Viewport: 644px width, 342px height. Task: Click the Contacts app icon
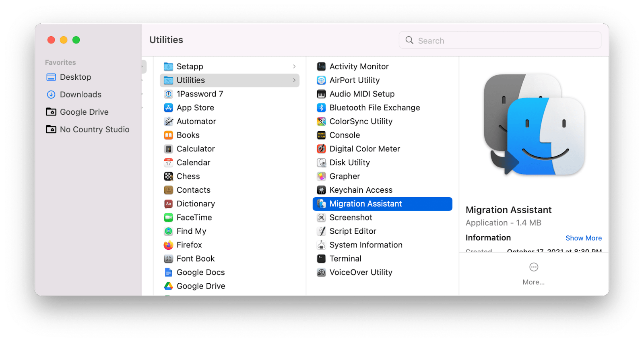[168, 190]
